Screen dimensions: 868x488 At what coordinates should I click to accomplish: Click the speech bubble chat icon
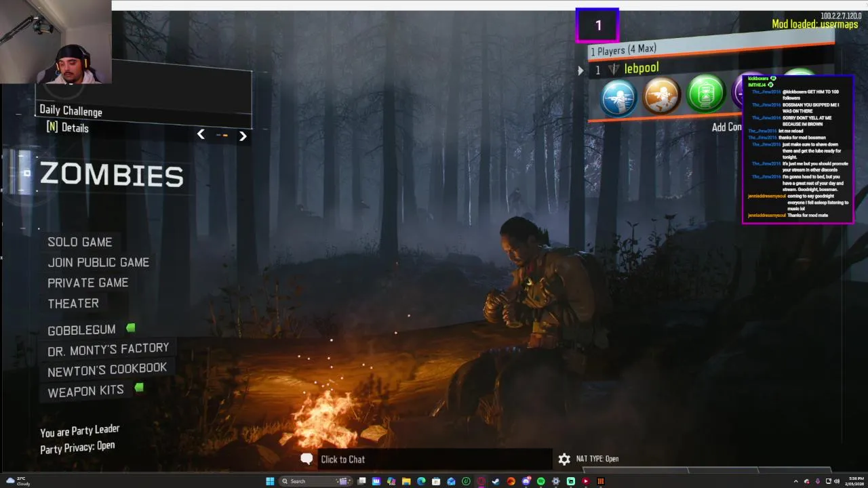pyautogui.click(x=307, y=459)
